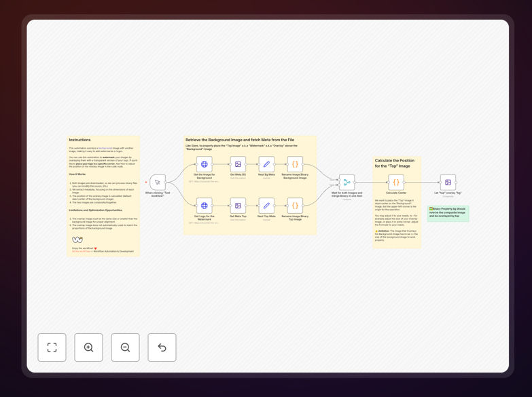Click the 'Retrieve the Background Image' sticky note title
The image size is (532, 397).
click(240, 140)
